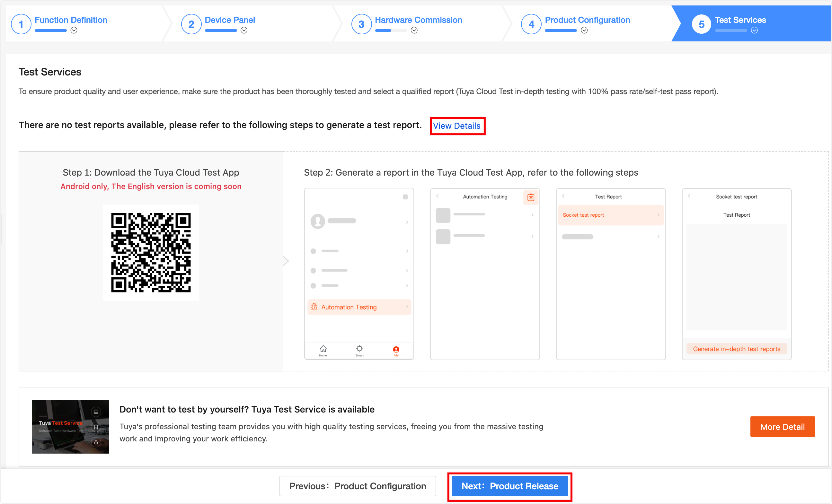Click step 4 circle for Product Configuration
832x504 pixels.
(531, 24)
